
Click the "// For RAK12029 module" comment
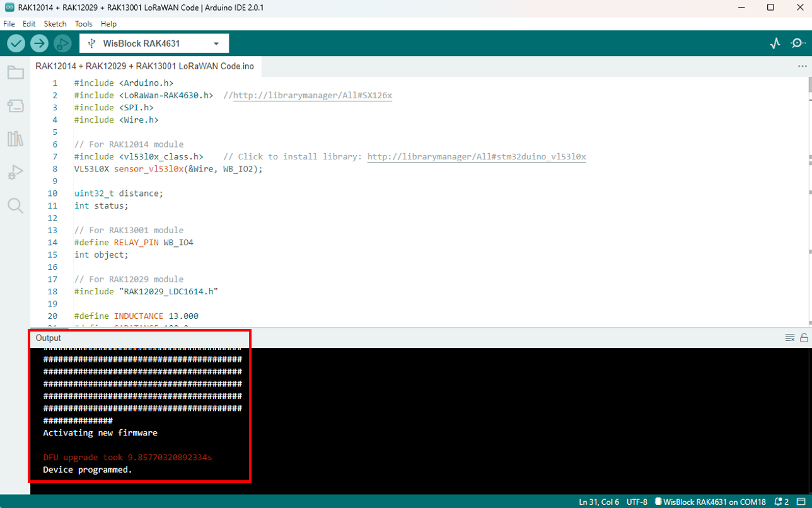(129, 279)
